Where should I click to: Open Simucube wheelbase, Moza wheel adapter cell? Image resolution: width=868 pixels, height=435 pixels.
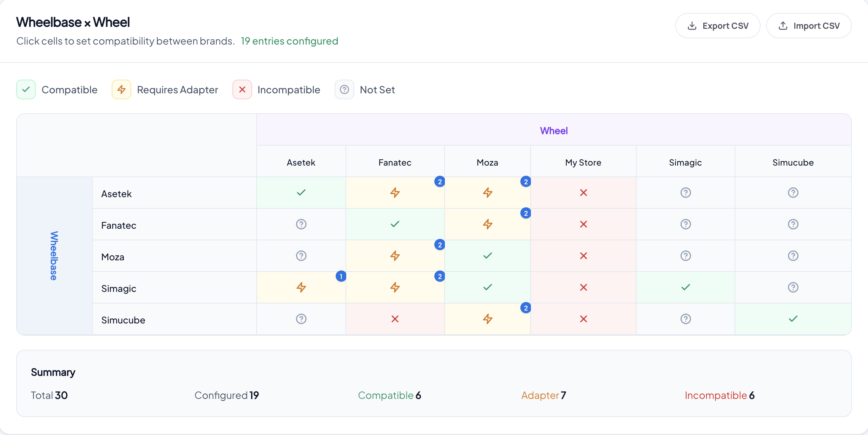point(488,319)
